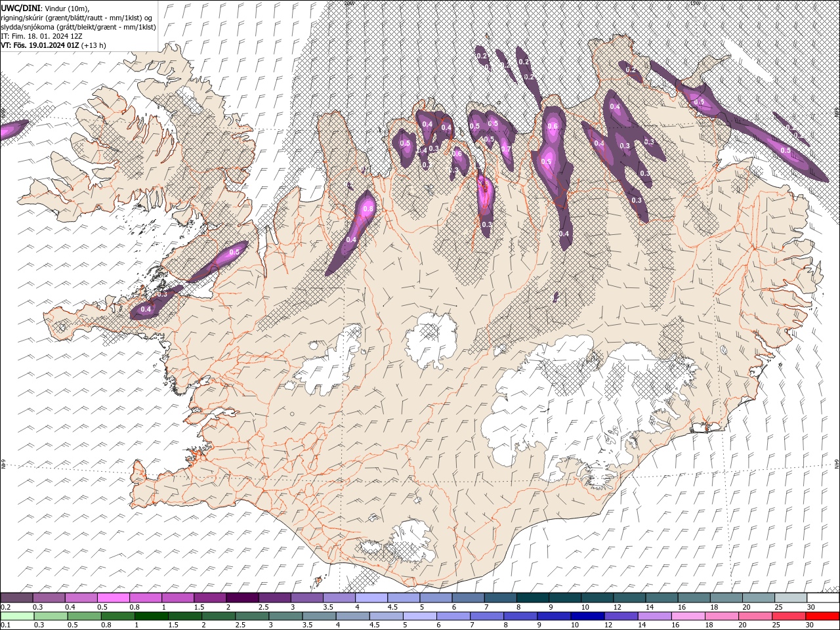Click the "0.8" snowfall value on the map

pos(368,209)
